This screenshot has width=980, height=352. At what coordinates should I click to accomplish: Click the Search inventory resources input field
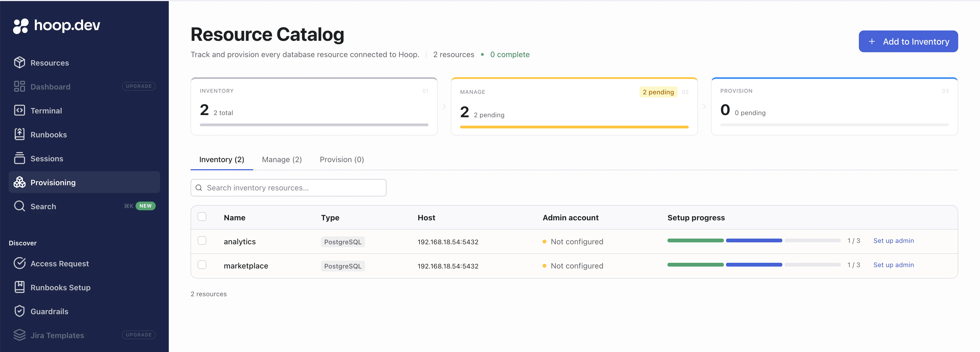coord(288,188)
